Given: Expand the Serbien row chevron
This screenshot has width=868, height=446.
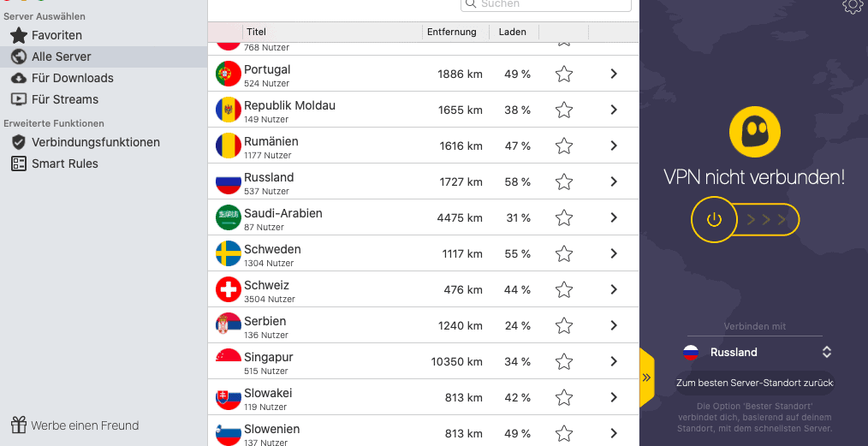Looking at the screenshot, I should (x=614, y=326).
